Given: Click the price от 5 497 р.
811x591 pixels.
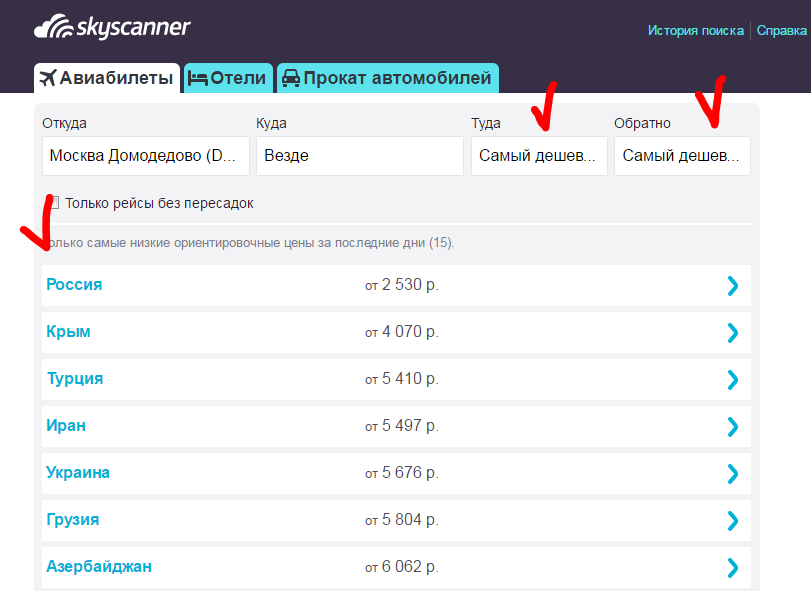Looking at the screenshot, I should pos(402,426).
